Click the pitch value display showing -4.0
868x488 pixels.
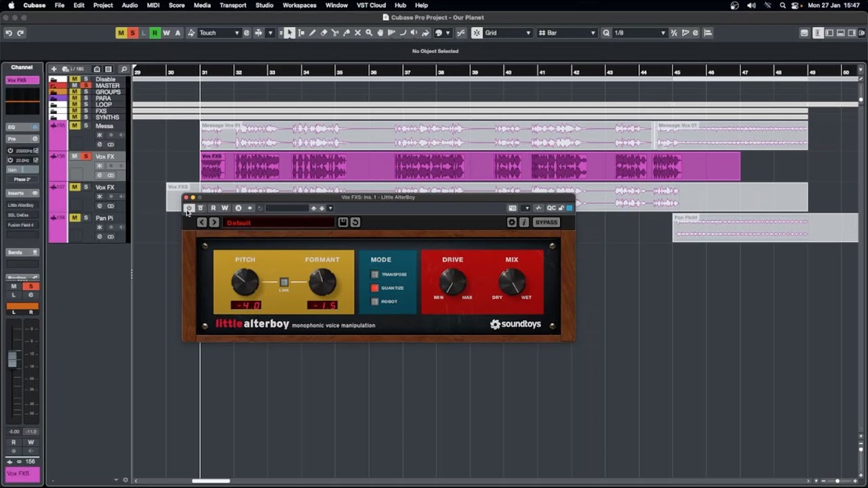(245, 306)
